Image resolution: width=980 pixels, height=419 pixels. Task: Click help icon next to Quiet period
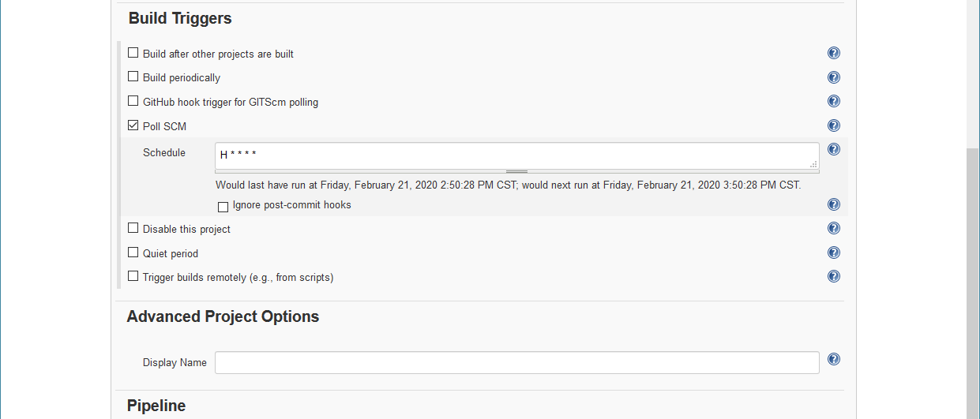(x=833, y=253)
